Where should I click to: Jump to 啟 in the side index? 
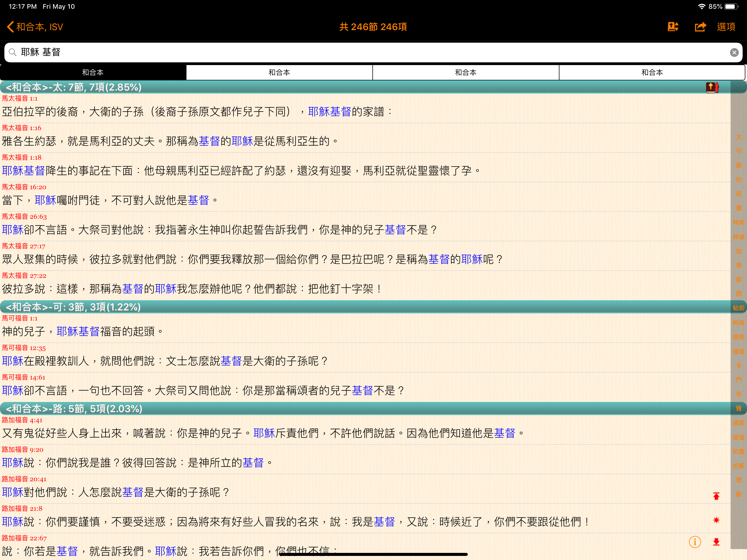(x=739, y=494)
